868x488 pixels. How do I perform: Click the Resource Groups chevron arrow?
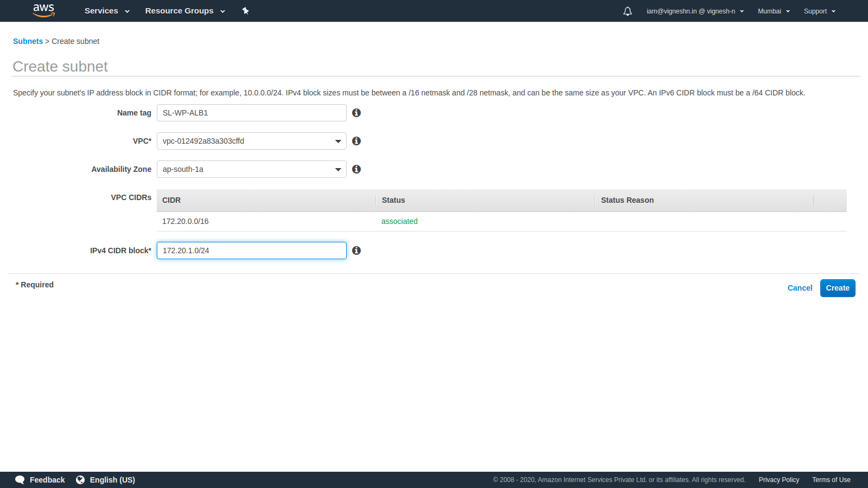point(222,11)
